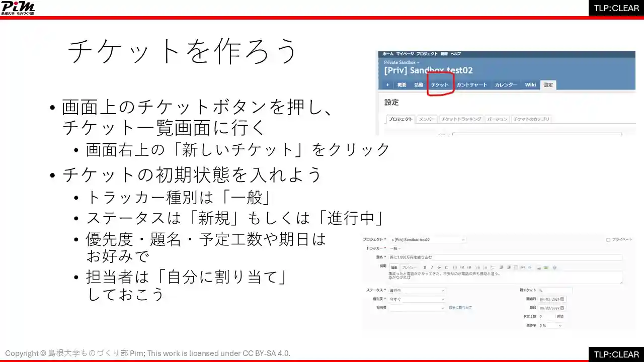Click マイページ in the top menu
644x362 pixels.
405,54
